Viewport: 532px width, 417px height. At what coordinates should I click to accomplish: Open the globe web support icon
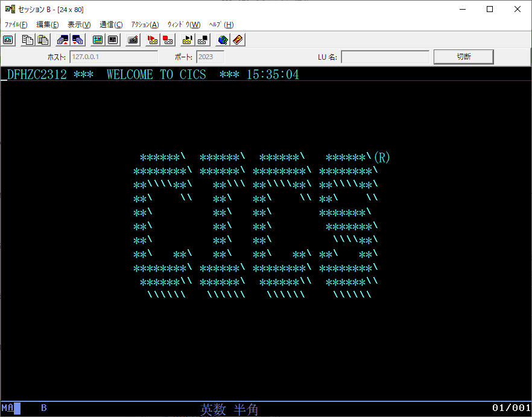click(x=223, y=40)
